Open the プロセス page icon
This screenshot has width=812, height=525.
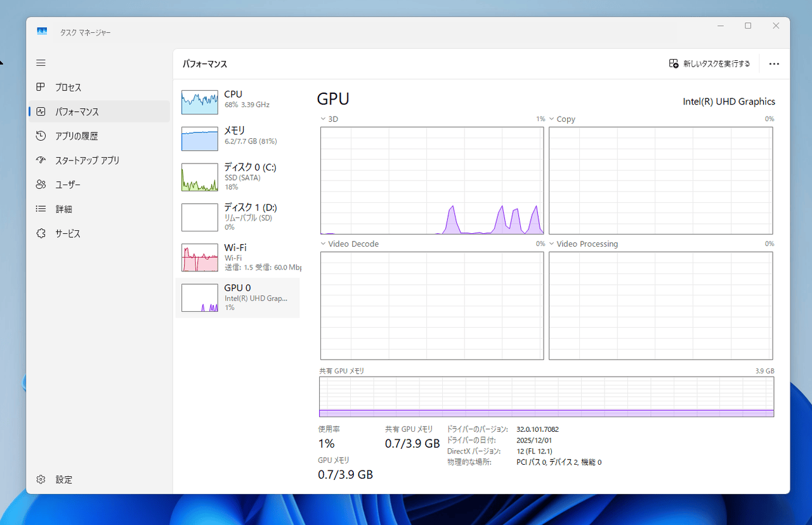41,87
